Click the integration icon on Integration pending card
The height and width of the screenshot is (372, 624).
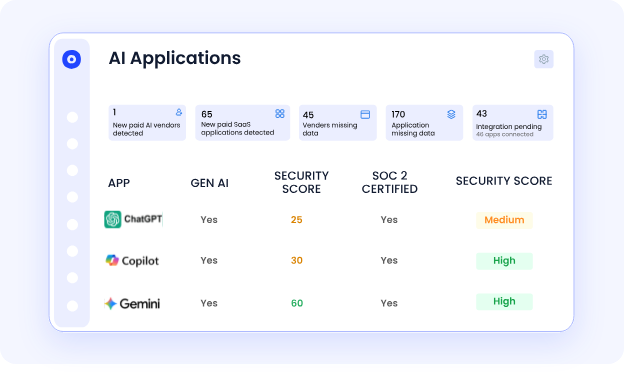click(x=542, y=115)
